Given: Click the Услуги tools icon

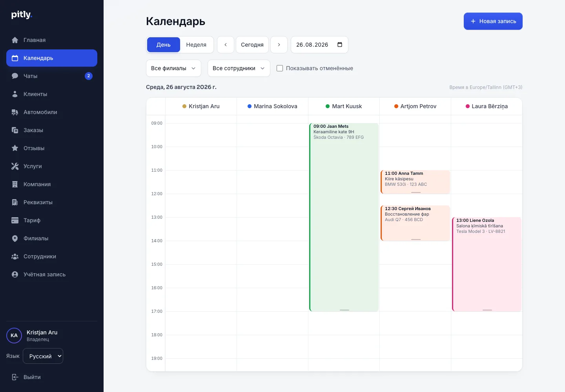Looking at the screenshot, I should point(15,166).
